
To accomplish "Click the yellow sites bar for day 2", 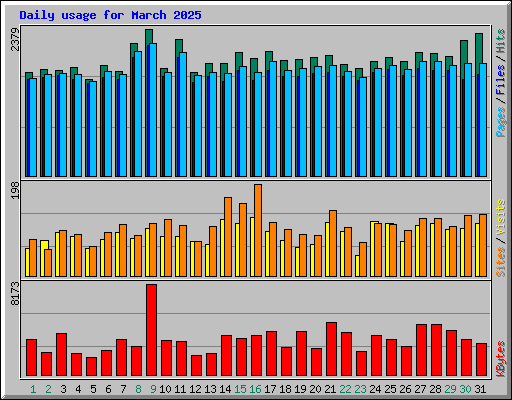I will (x=44, y=245).
